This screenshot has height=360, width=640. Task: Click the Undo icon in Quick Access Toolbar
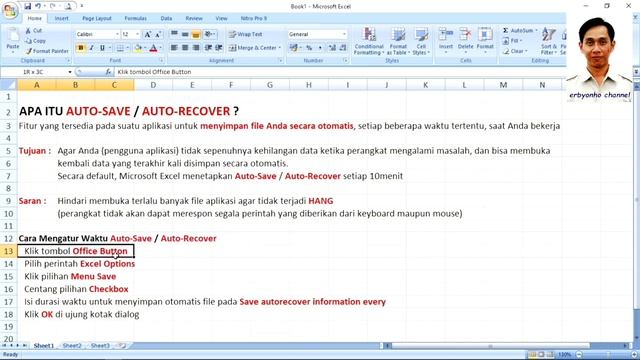(38, 6)
